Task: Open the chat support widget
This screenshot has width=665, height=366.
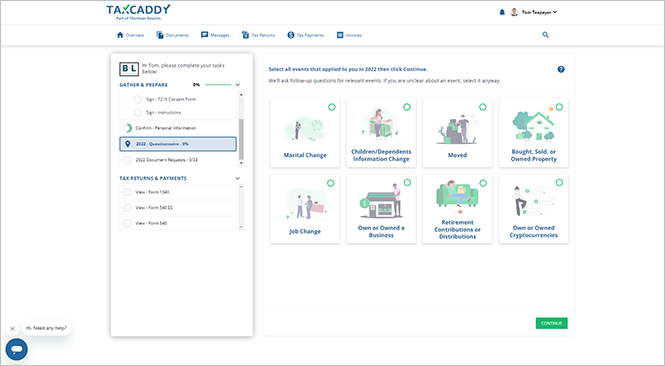Action: (17, 349)
